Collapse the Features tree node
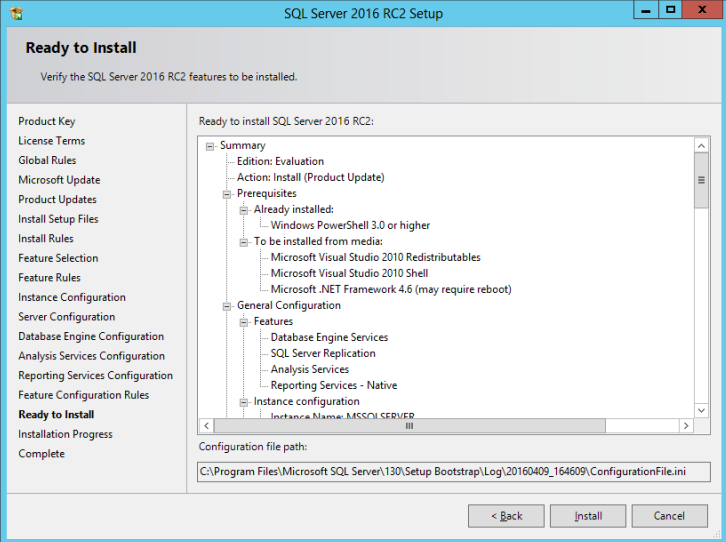The image size is (726, 542). (244, 323)
